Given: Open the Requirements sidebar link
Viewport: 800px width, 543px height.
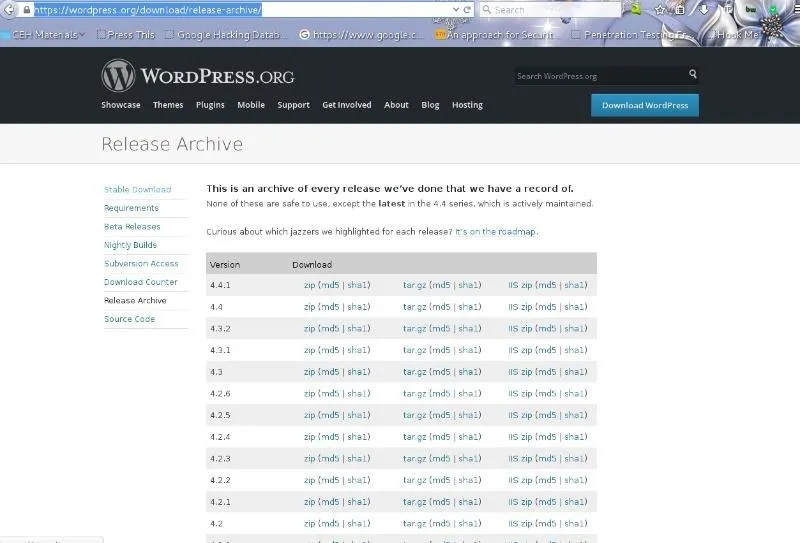Looking at the screenshot, I should tap(131, 208).
